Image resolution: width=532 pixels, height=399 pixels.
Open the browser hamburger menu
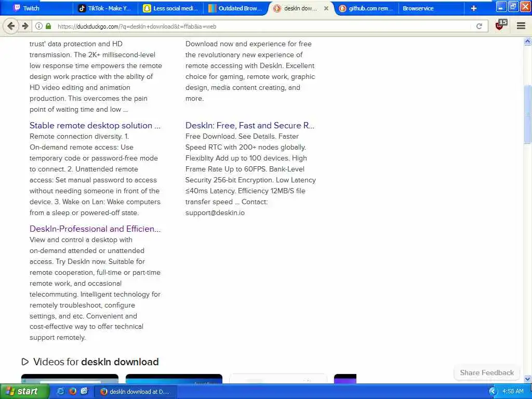click(521, 26)
